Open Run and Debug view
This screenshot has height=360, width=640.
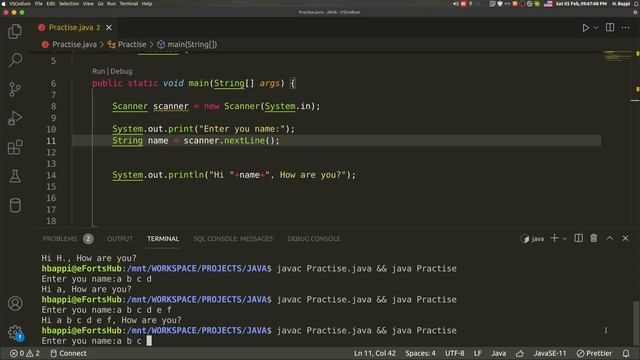point(15,118)
